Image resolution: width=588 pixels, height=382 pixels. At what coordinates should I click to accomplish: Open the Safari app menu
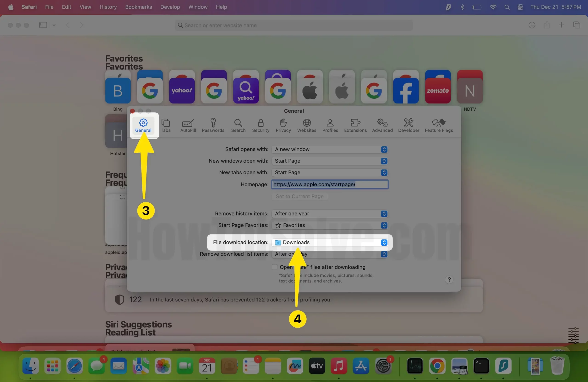(29, 7)
